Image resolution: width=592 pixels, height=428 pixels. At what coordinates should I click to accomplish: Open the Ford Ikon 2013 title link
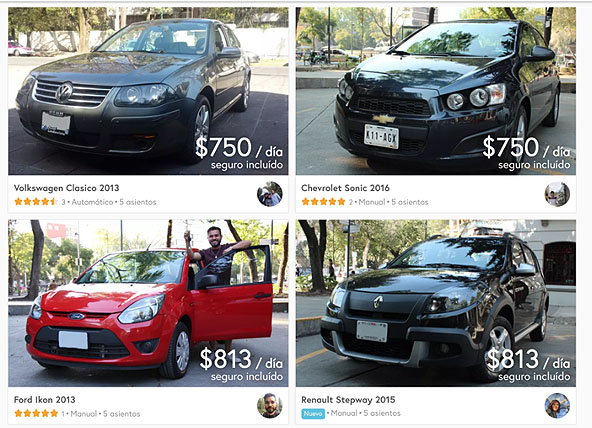45,400
